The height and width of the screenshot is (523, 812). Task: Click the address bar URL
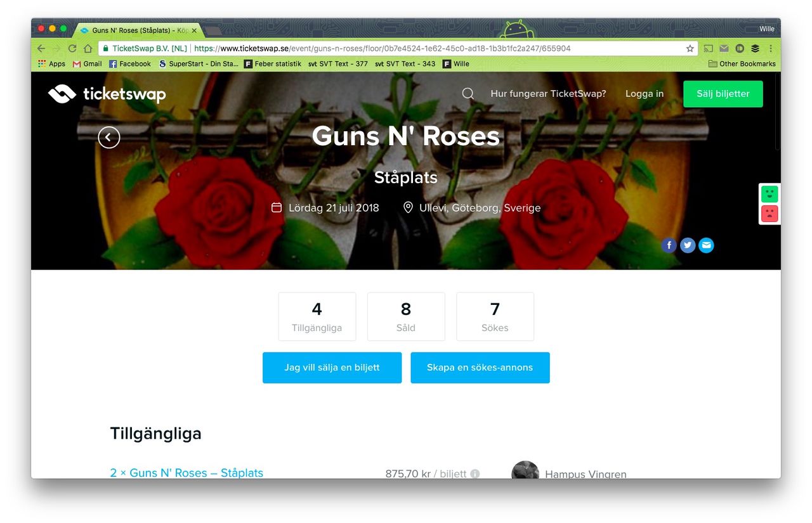382,48
